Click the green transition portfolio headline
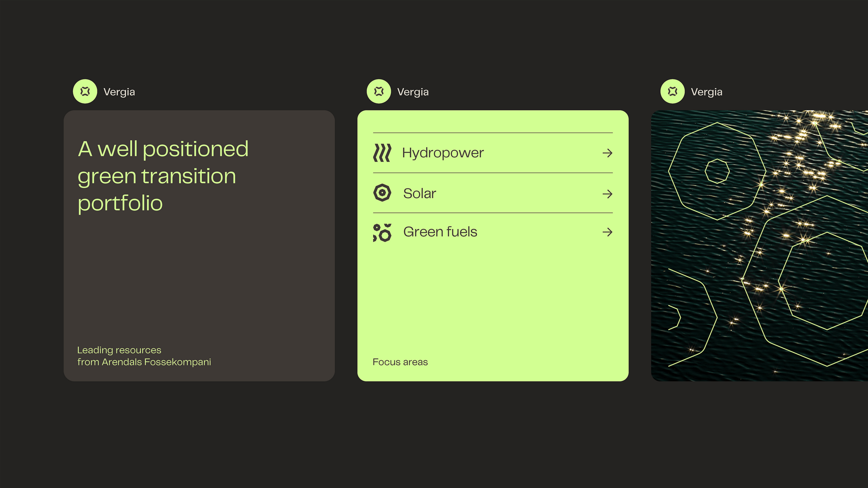Image resolution: width=868 pixels, height=488 pixels. point(163,176)
